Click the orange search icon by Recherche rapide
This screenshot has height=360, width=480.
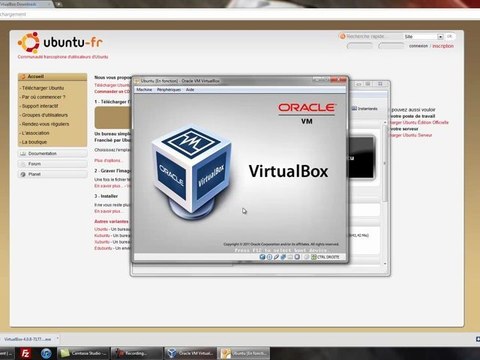click(x=342, y=36)
